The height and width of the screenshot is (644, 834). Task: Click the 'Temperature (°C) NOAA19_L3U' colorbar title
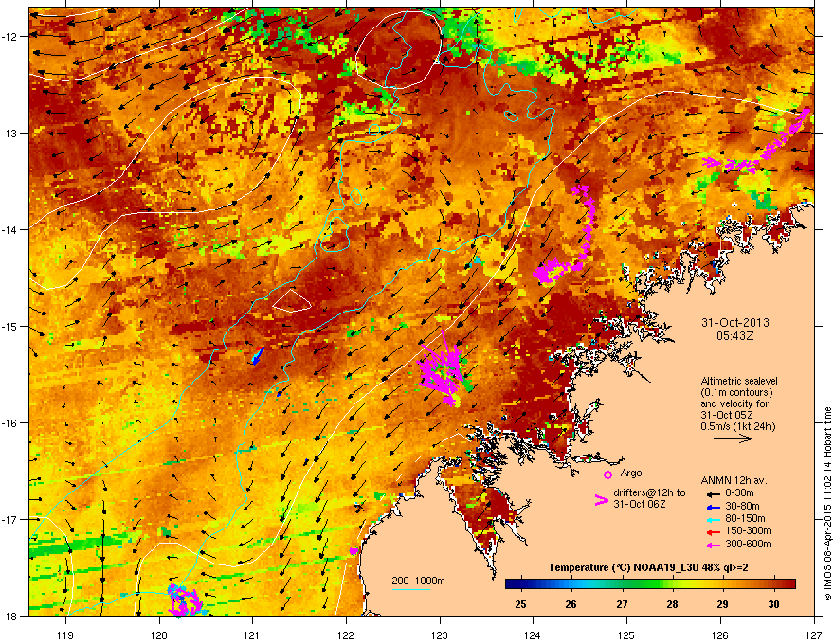point(624,567)
